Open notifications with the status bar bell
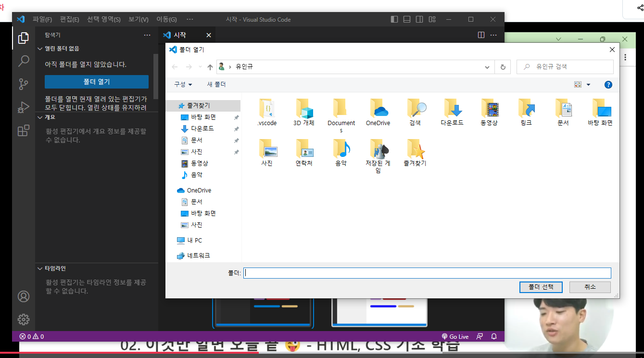Viewport: 644px width, 358px height. tap(494, 336)
